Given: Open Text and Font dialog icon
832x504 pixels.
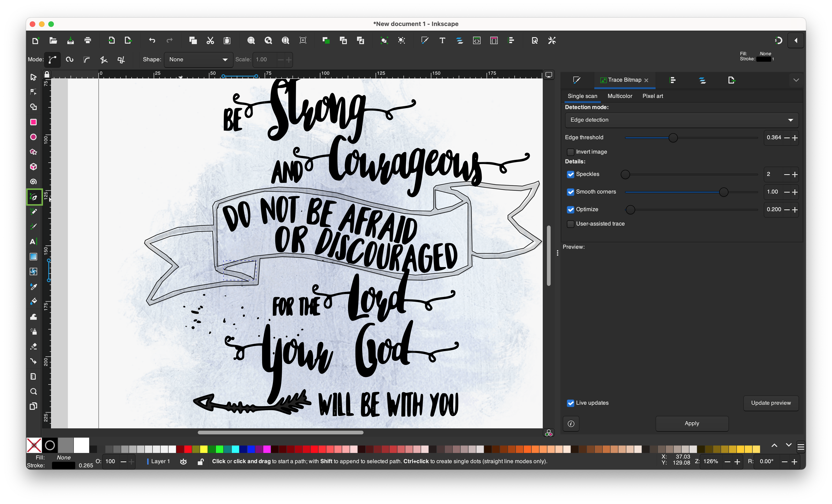Looking at the screenshot, I should click(x=442, y=41).
